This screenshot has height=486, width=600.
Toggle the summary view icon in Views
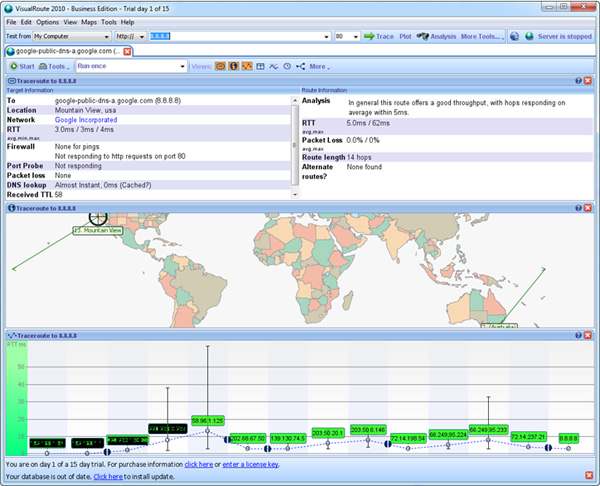(221, 66)
